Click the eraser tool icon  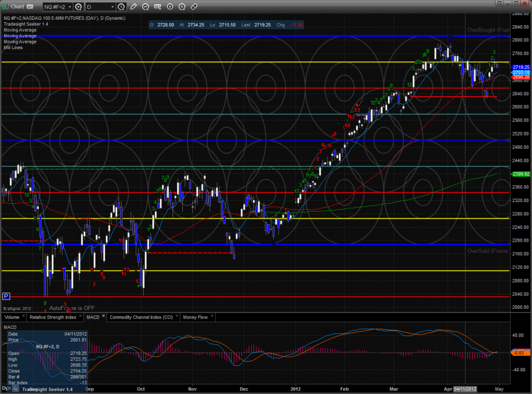click(194, 7)
